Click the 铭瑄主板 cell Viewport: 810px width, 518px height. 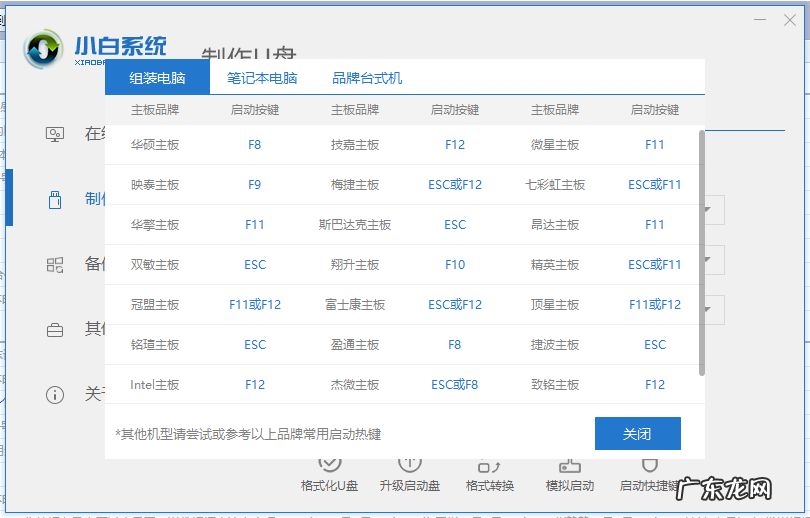[x=154, y=345]
